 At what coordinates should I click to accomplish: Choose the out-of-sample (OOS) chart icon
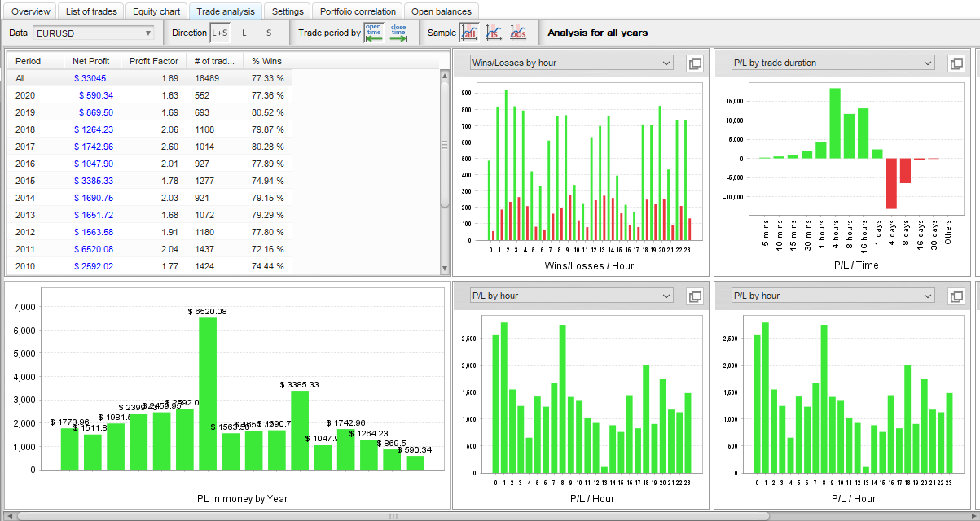coord(518,33)
